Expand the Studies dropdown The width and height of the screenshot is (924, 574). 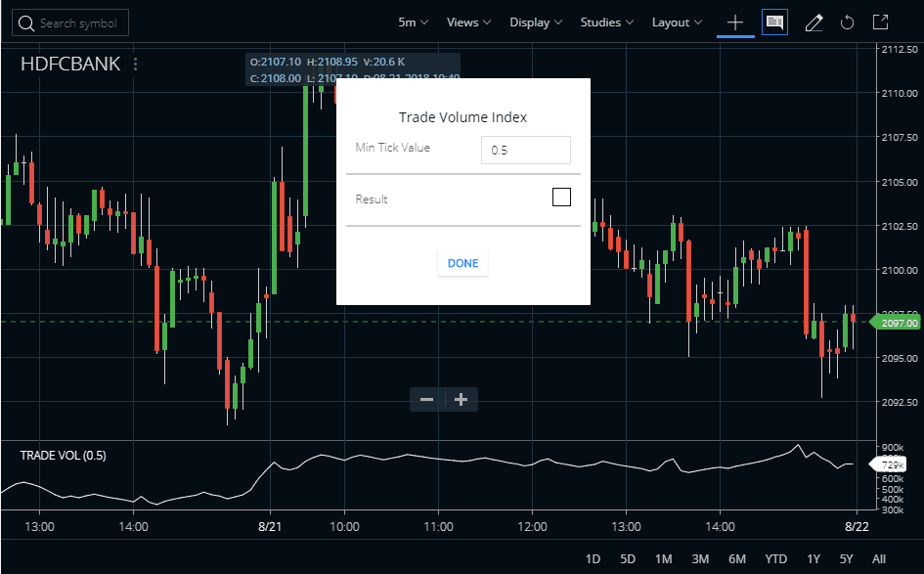coord(605,22)
